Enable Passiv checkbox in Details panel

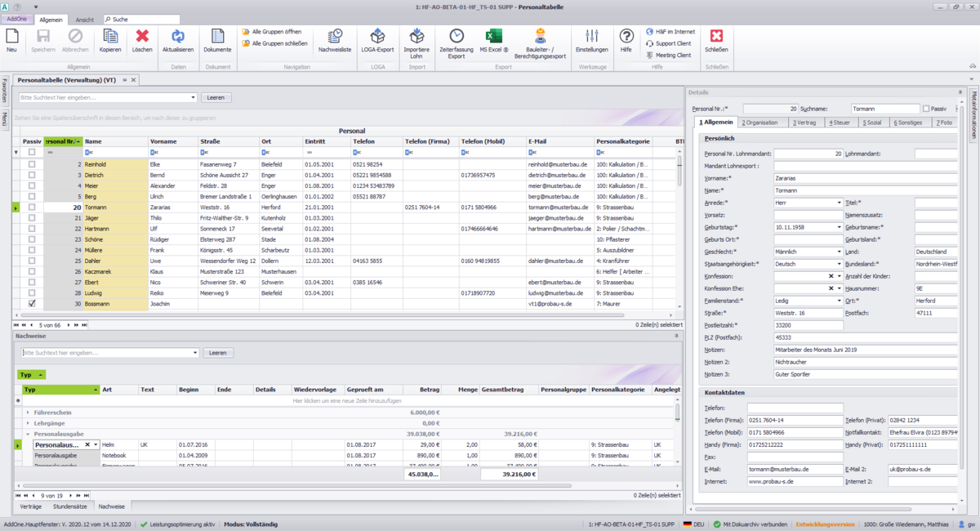click(x=925, y=108)
